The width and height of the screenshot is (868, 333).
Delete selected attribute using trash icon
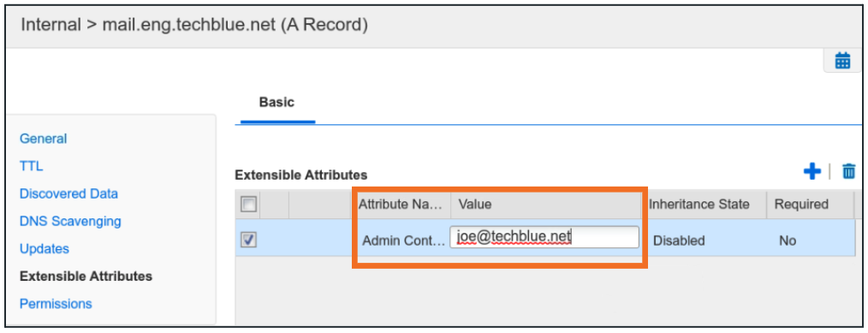click(x=848, y=171)
